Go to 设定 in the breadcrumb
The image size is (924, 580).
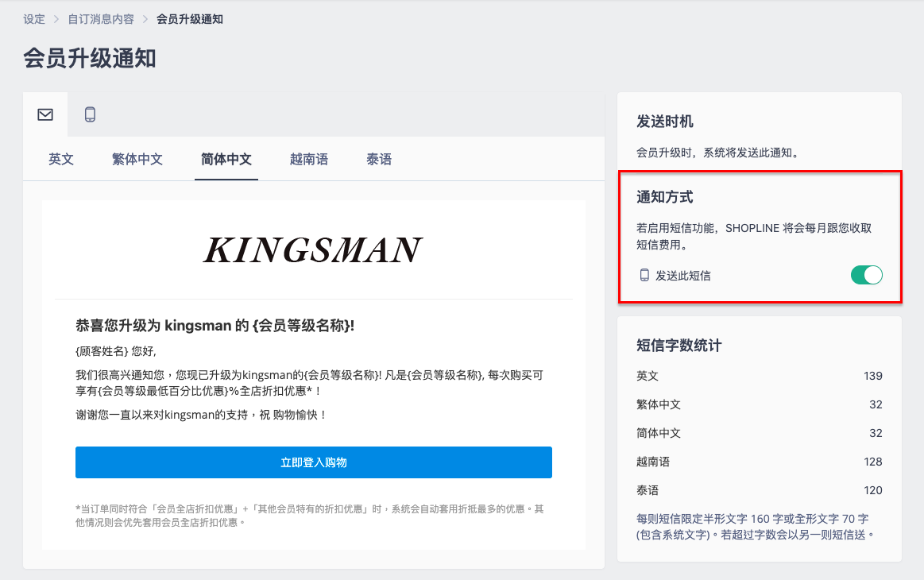(34, 19)
